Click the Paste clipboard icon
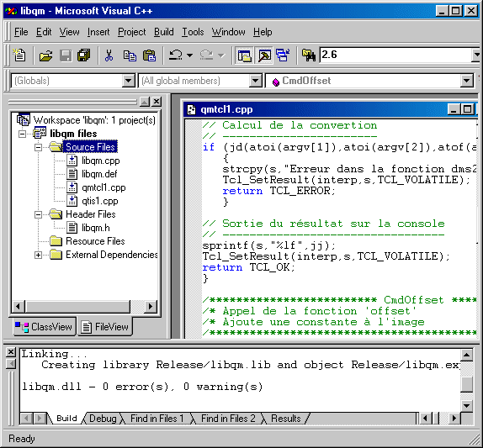 (150, 55)
